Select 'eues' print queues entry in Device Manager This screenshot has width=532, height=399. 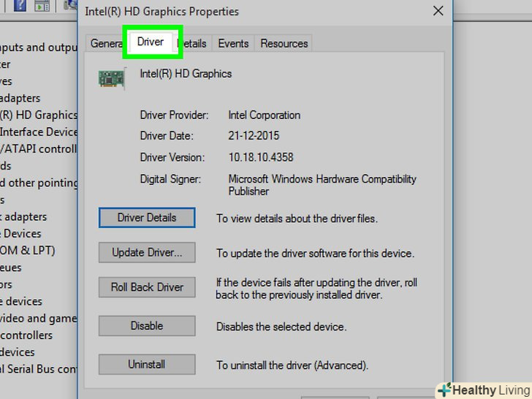pos(10,267)
